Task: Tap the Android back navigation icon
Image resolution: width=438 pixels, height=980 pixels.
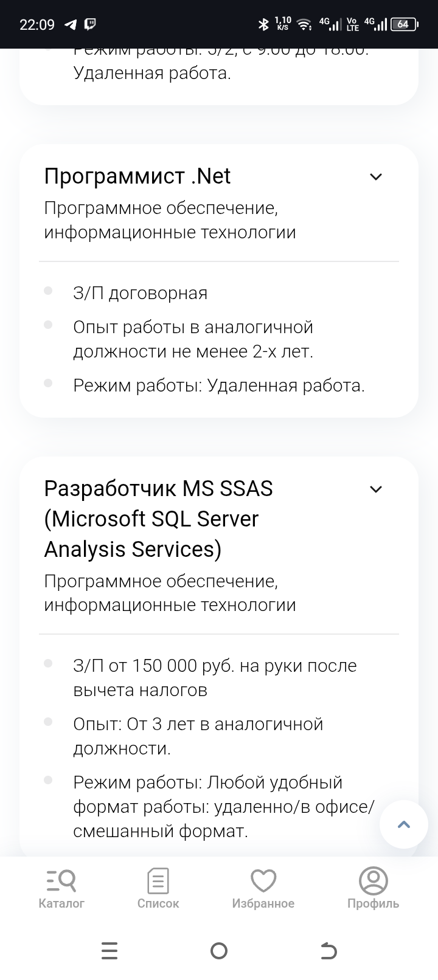Action: tap(328, 950)
